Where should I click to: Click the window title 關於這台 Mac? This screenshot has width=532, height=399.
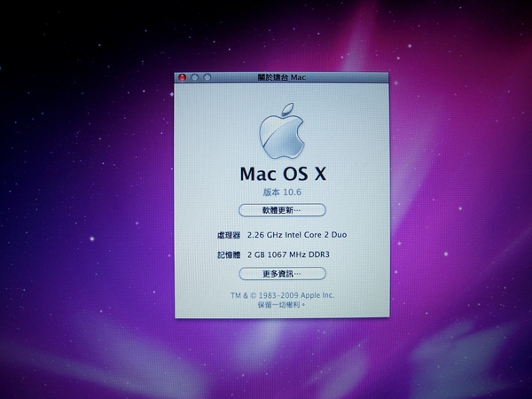[x=282, y=77]
